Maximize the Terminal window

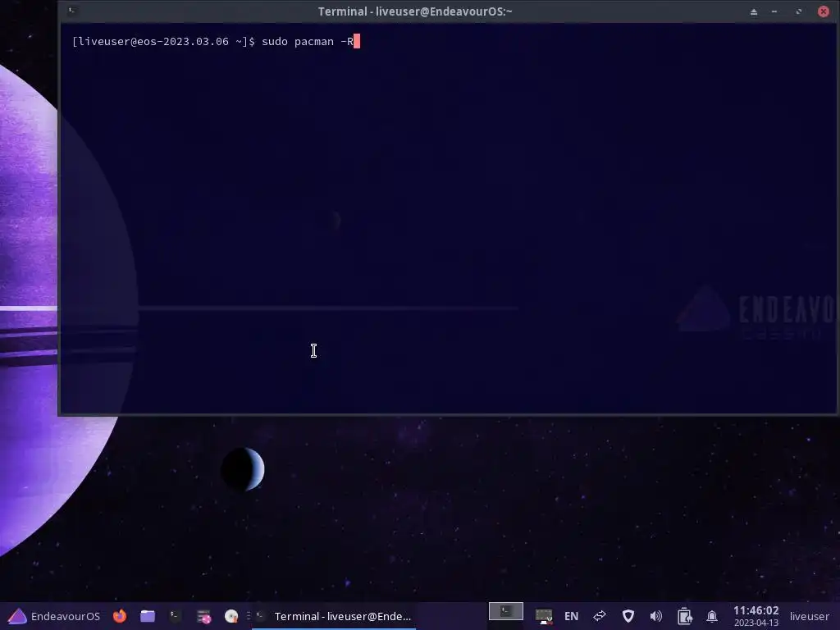[x=798, y=11]
